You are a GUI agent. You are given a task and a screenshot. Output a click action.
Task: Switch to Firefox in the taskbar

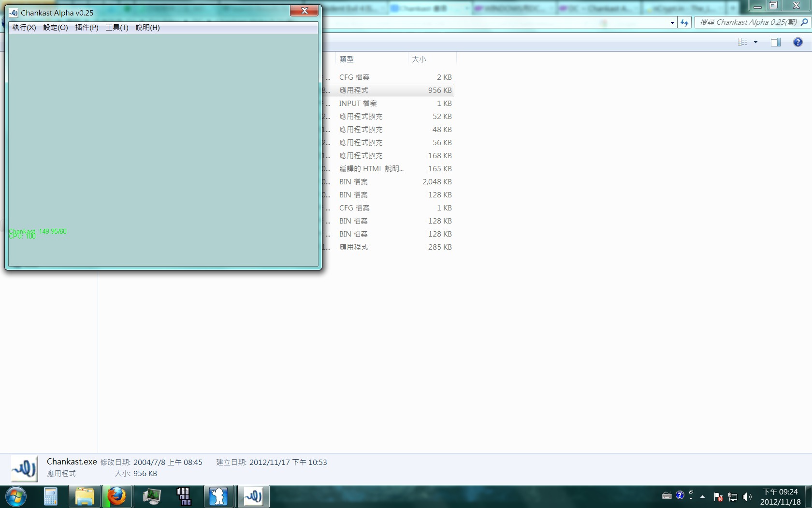[117, 496]
